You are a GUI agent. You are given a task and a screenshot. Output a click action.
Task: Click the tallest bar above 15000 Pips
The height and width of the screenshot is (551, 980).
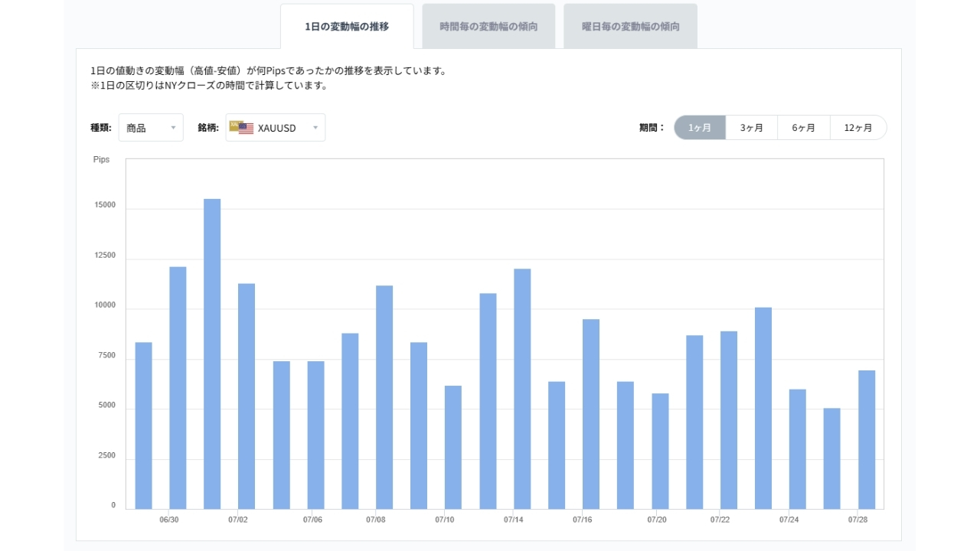(x=212, y=354)
